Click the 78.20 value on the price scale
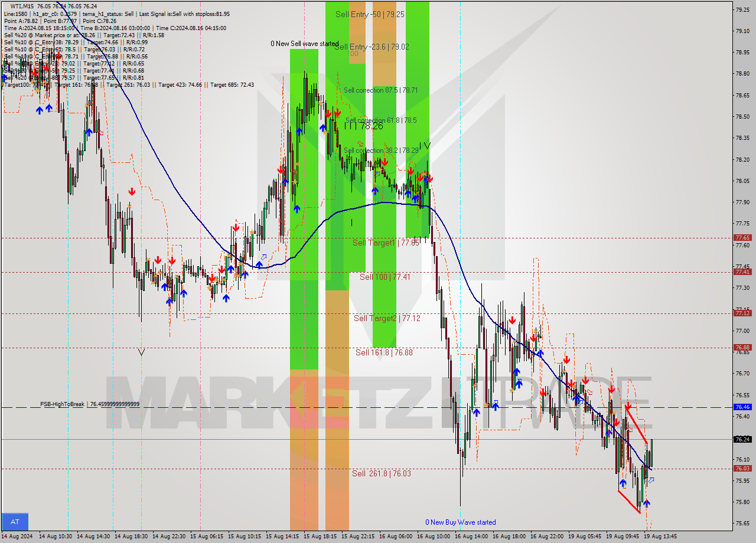 point(742,159)
